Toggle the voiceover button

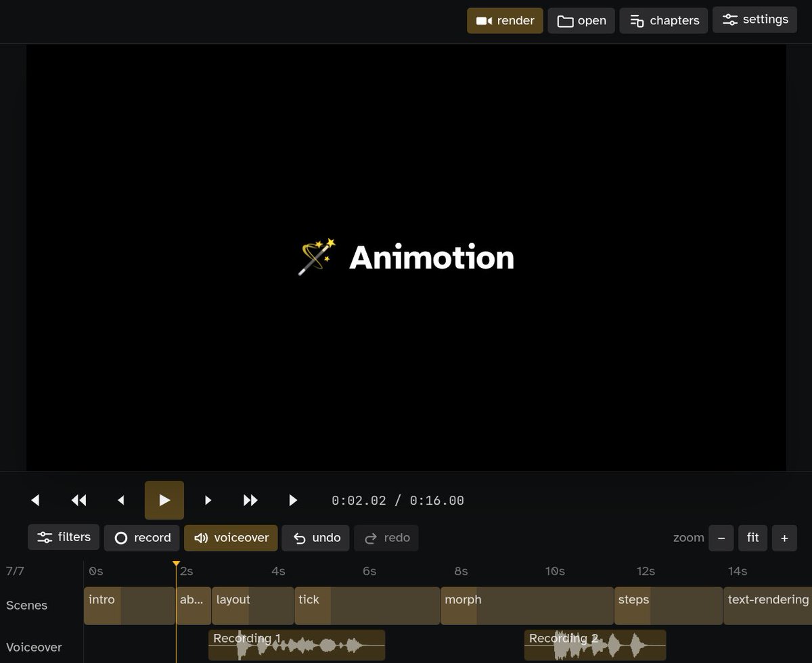tap(231, 538)
